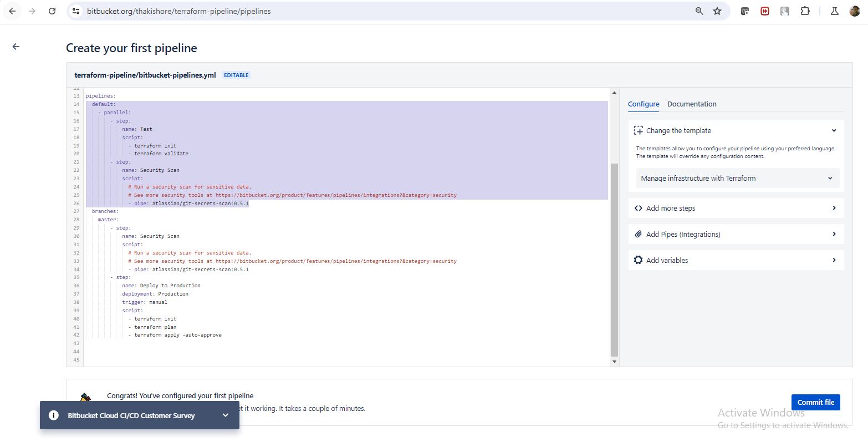
Task: Select the Configure tab
Action: click(644, 104)
